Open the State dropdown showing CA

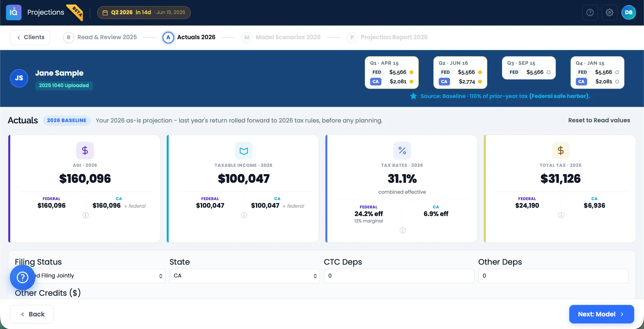click(244, 276)
